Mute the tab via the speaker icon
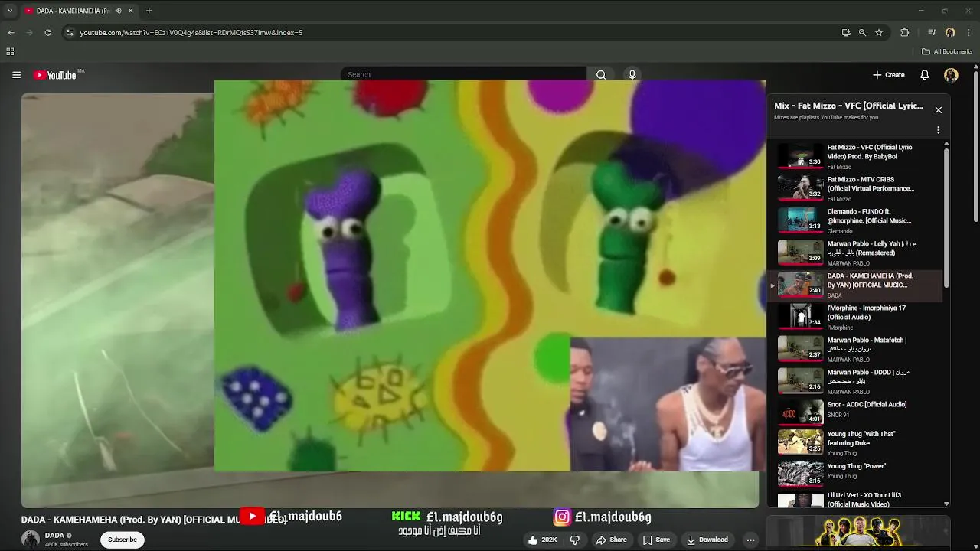980x551 pixels. (118, 11)
